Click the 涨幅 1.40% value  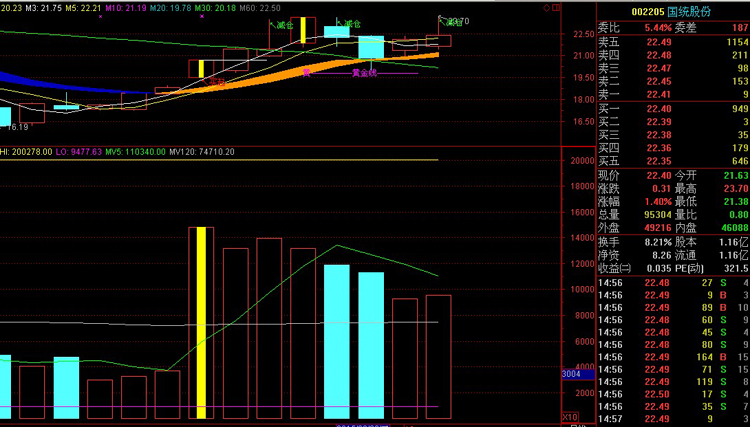(659, 202)
